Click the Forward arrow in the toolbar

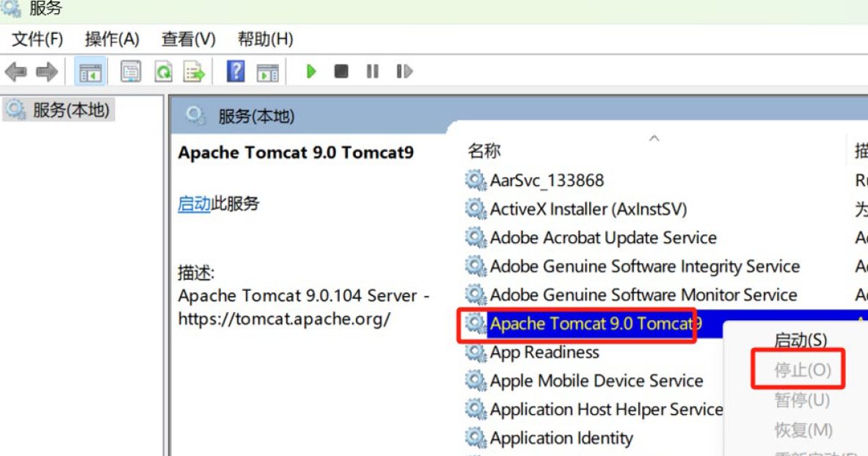tap(46, 71)
